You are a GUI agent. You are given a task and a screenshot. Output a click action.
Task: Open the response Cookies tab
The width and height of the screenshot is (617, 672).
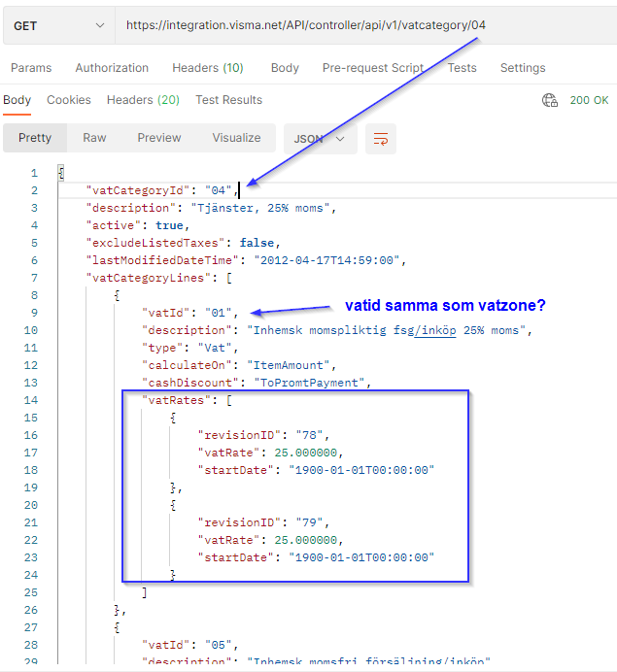[69, 100]
